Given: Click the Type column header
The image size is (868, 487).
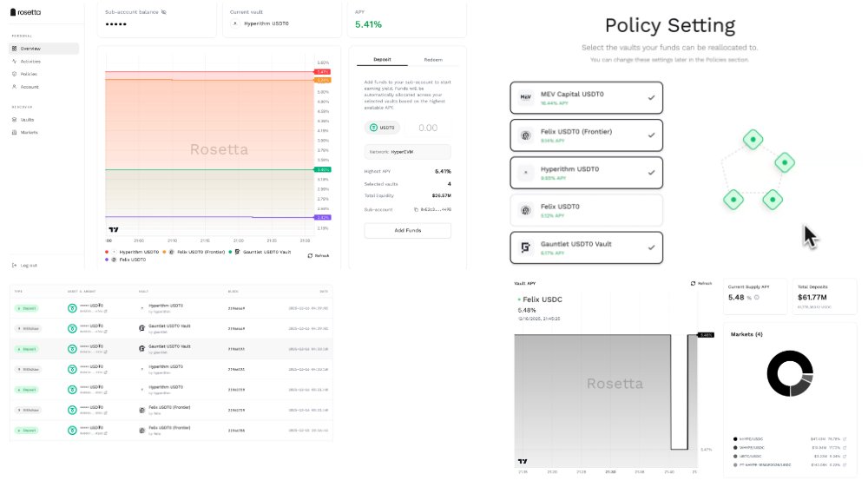Looking at the screenshot, I should pyautogui.click(x=18, y=292).
